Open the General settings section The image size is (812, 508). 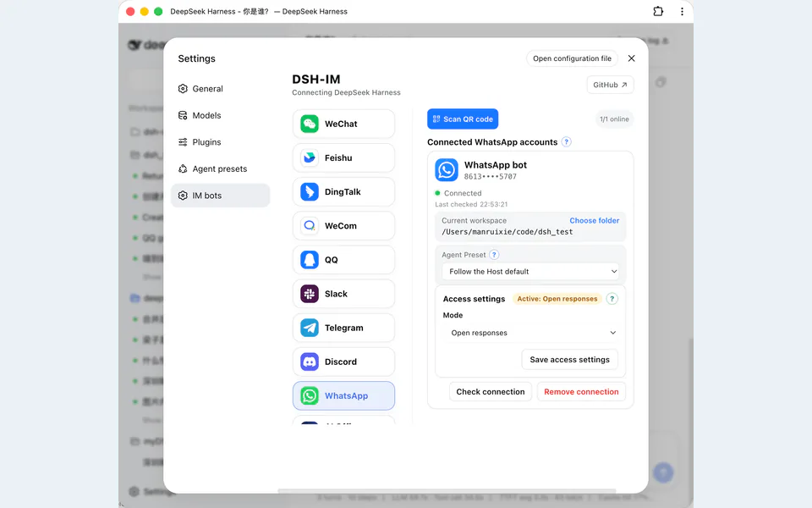(x=220, y=89)
